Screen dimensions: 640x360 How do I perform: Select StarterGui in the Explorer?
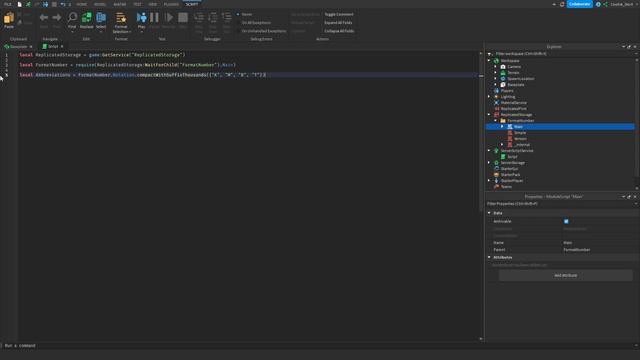pyautogui.click(x=509, y=169)
